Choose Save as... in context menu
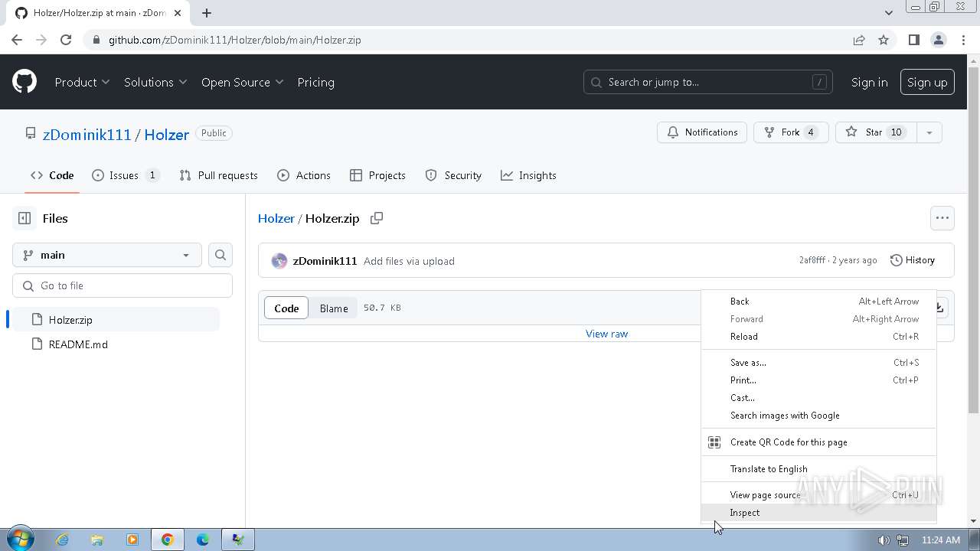 818,363
